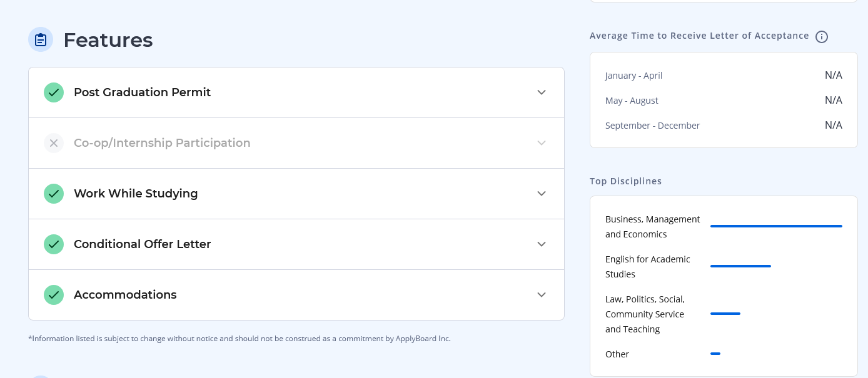This screenshot has height=378, width=868.
Task: Click the acceptance time info icon
Action: point(822,37)
